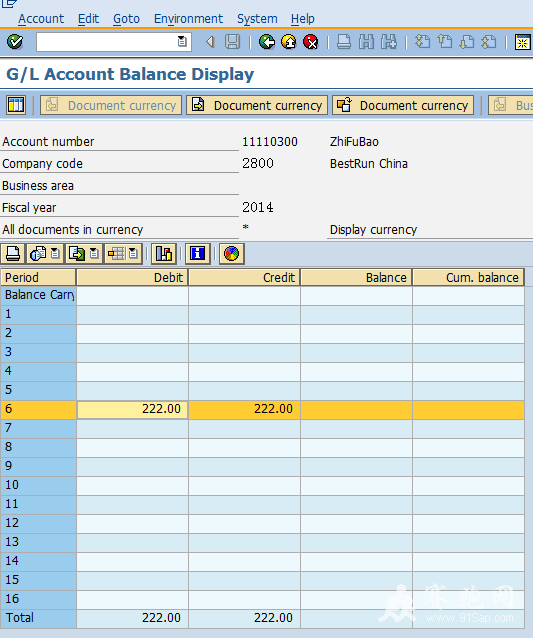533x638 pixels.
Task: Click the Print icon in ALV toolbar
Action: tap(13, 254)
